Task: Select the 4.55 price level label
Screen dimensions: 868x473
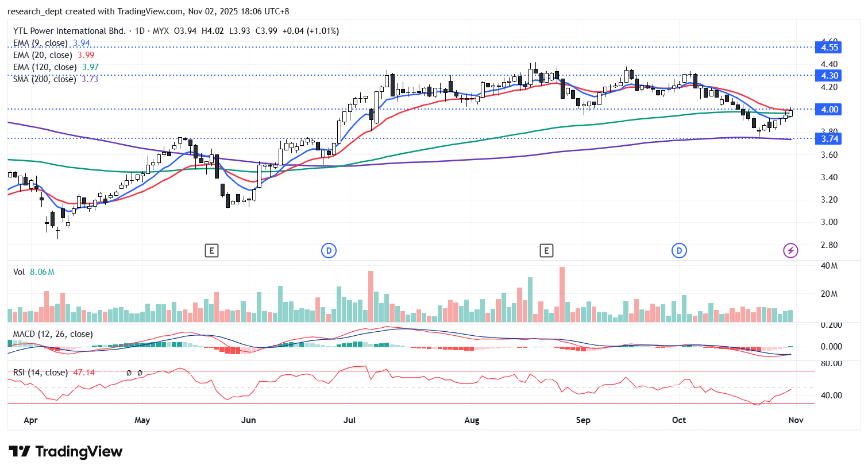Action: [x=829, y=48]
